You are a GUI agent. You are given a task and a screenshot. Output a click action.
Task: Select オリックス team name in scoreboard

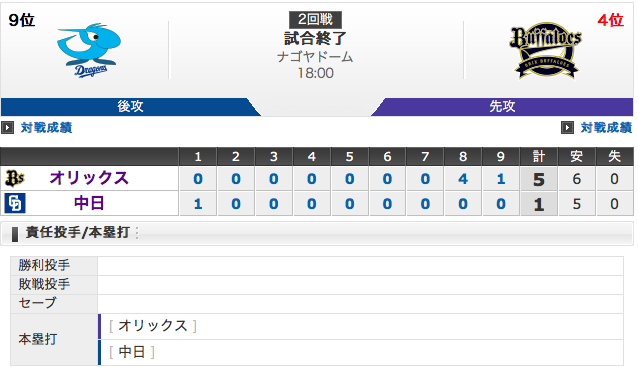pyautogui.click(x=89, y=178)
